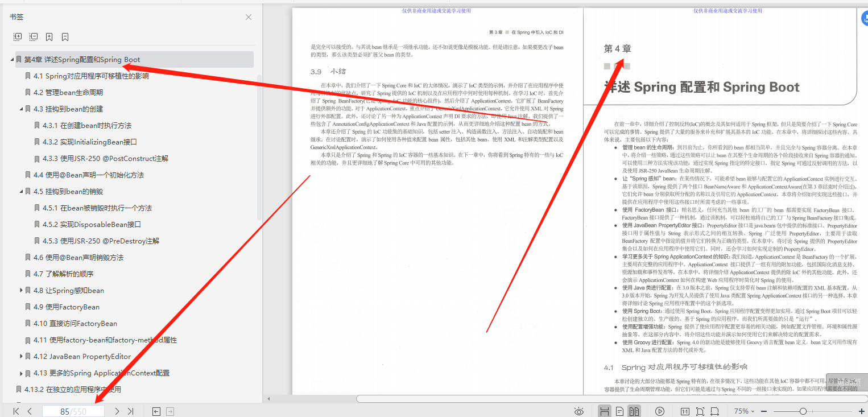Collapse the 4.3 挂钩到bean的创建 node
This screenshot has width=868, height=417.
click(22, 109)
